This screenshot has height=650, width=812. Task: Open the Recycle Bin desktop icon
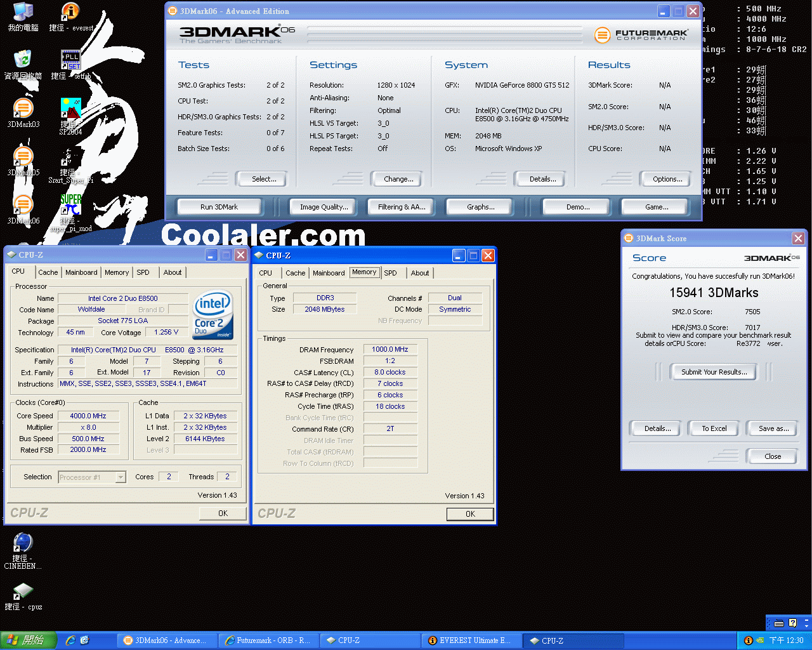(23, 60)
